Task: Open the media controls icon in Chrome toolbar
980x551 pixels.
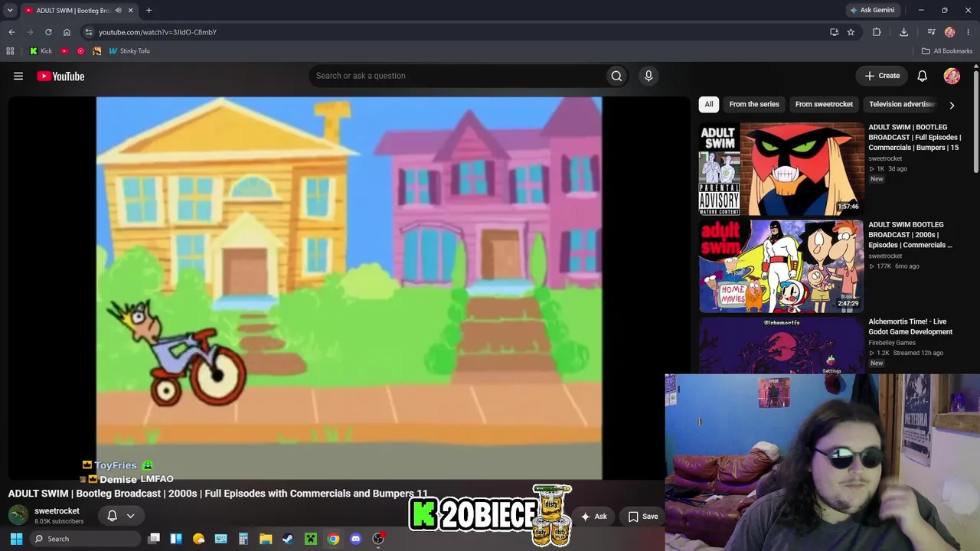Action: point(931,32)
